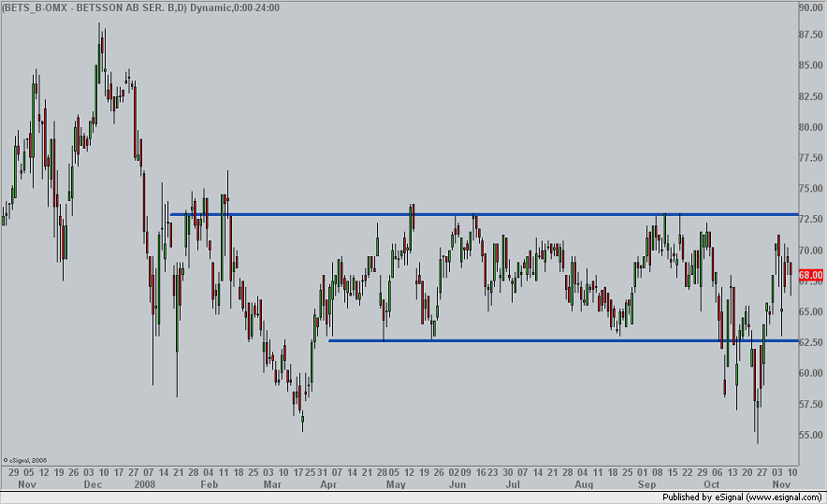Click the Dec month marker on time axis
This screenshot has width=827, height=504.
93,484
